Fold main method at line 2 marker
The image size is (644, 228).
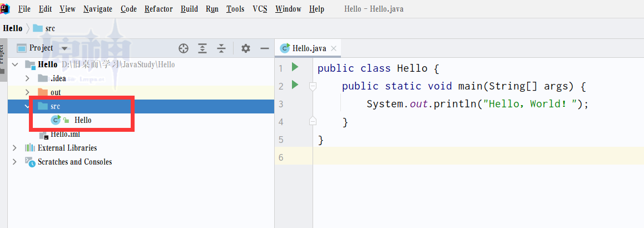point(313,86)
